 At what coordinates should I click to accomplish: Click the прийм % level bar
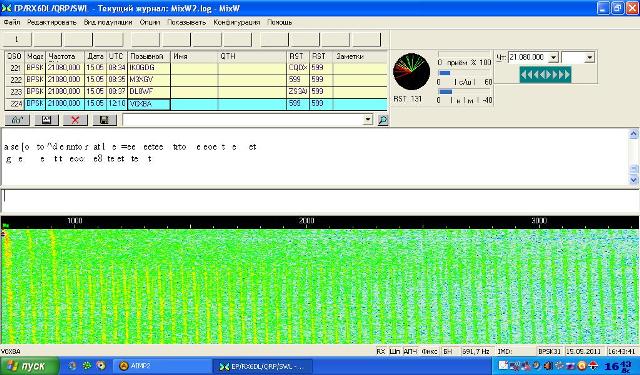464,54
